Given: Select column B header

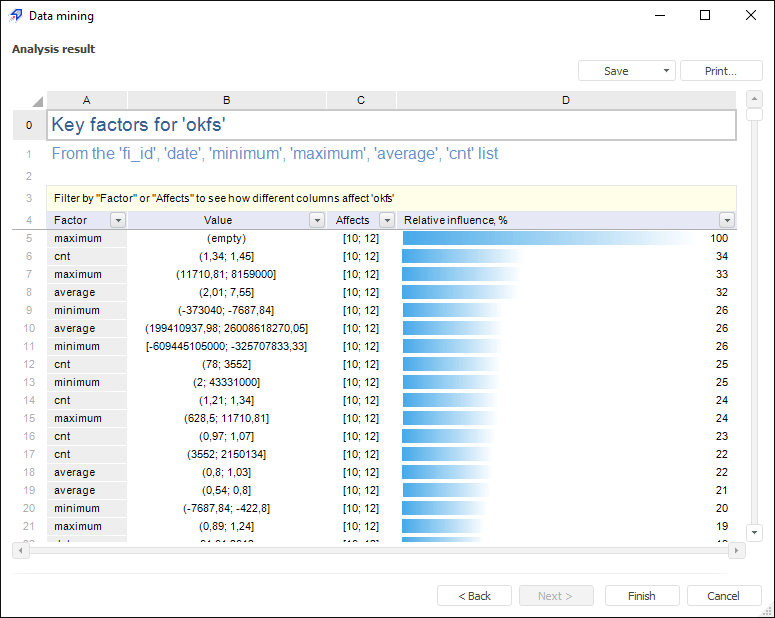Looking at the screenshot, I should (227, 100).
